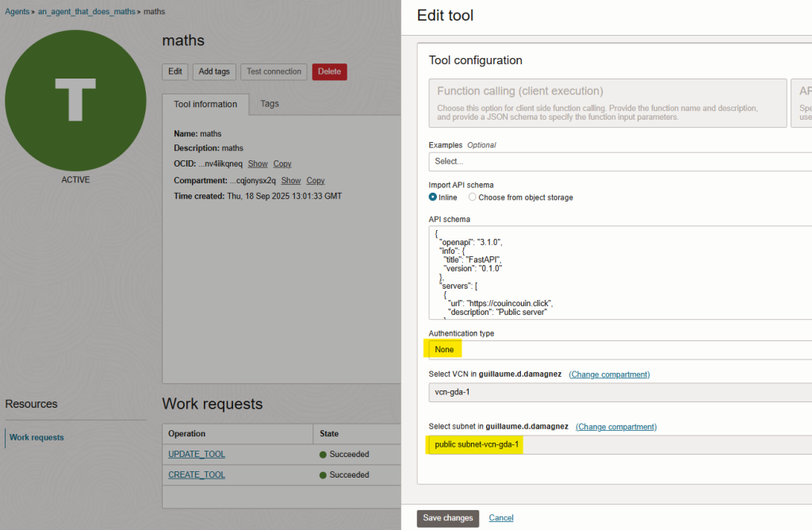Select Function calling (client execution) option
812x530 pixels.
[x=607, y=102]
